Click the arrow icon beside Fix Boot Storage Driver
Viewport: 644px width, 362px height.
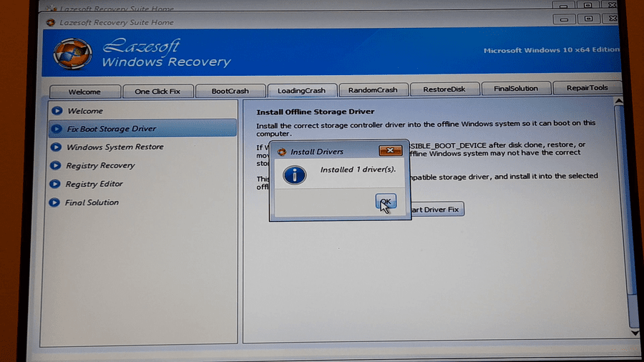57,129
